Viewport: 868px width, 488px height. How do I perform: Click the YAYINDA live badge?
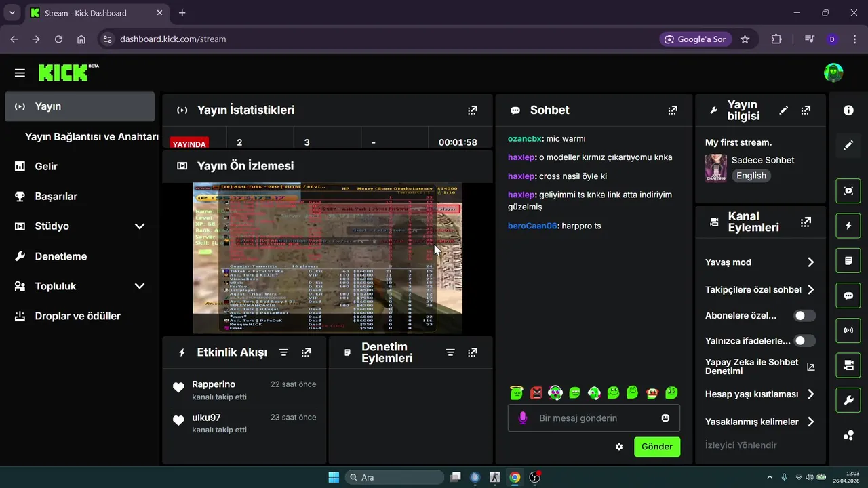(189, 143)
